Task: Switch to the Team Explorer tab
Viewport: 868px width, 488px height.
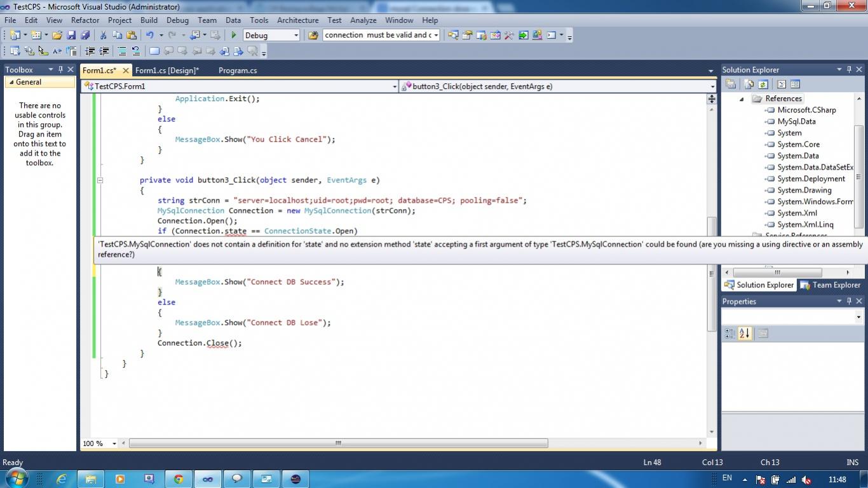Action: click(x=830, y=285)
